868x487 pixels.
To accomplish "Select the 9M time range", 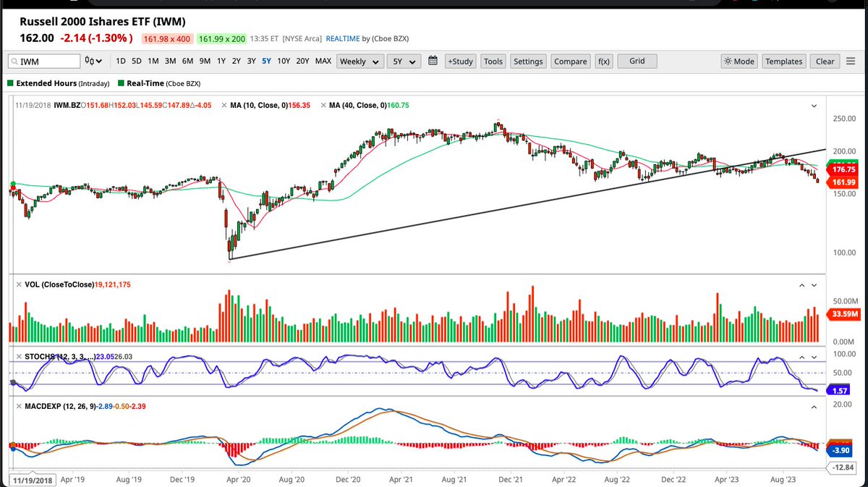I will click(x=205, y=62).
